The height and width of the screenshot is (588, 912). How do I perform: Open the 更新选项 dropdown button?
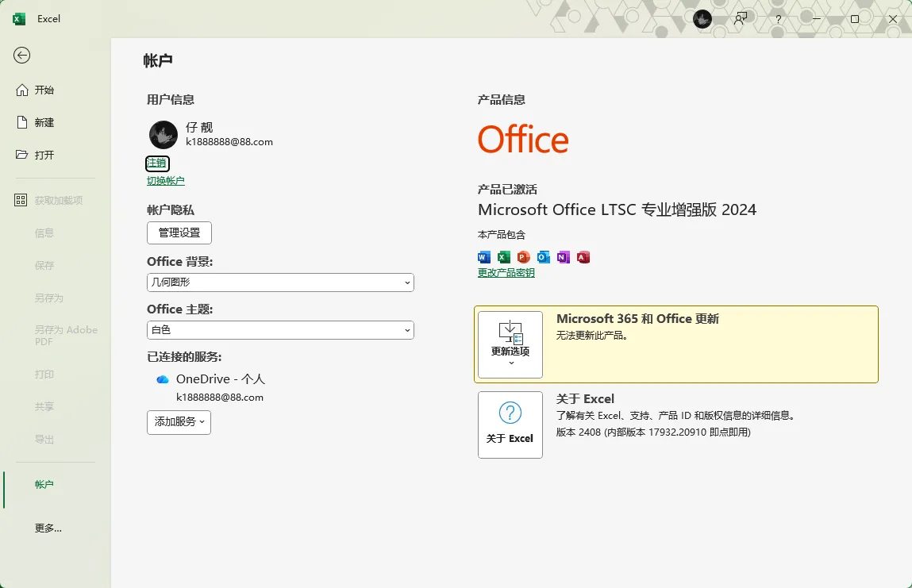pyautogui.click(x=510, y=344)
